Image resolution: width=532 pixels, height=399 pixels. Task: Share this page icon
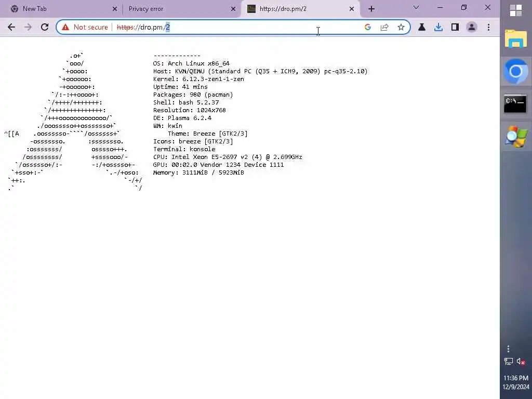384,27
